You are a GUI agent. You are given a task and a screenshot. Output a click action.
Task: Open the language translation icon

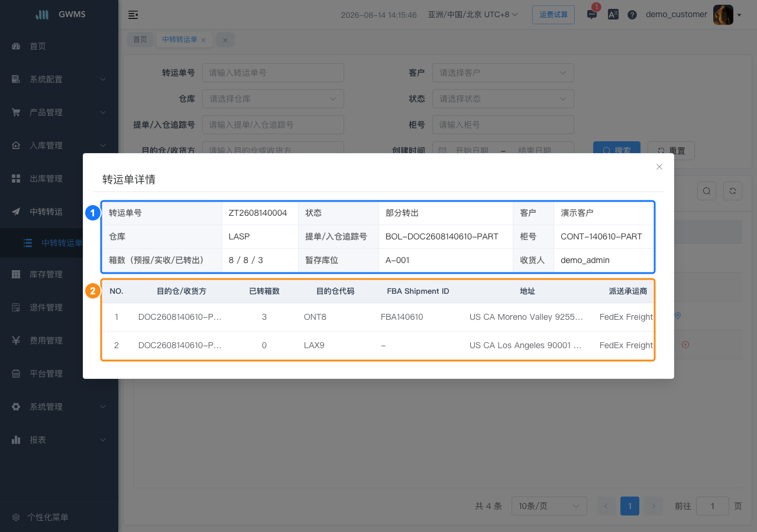tap(613, 15)
